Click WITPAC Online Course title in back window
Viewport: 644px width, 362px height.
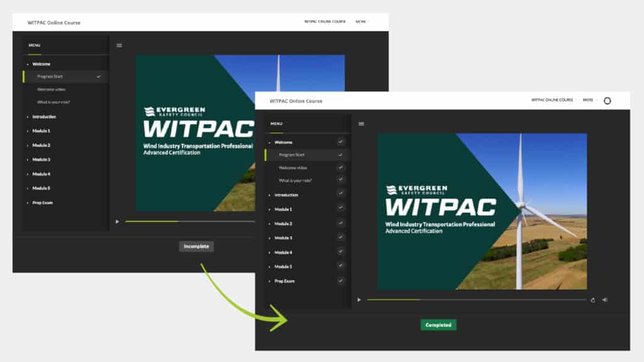[x=54, y=23]
